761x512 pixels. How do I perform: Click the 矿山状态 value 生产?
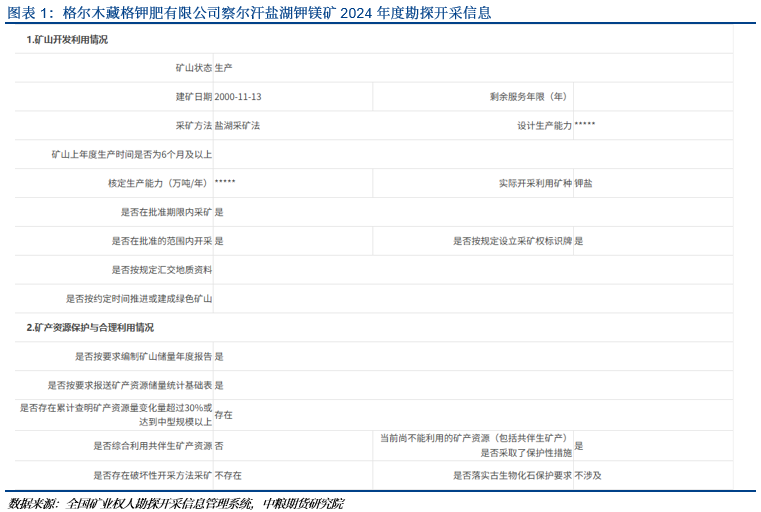point(224,69)
